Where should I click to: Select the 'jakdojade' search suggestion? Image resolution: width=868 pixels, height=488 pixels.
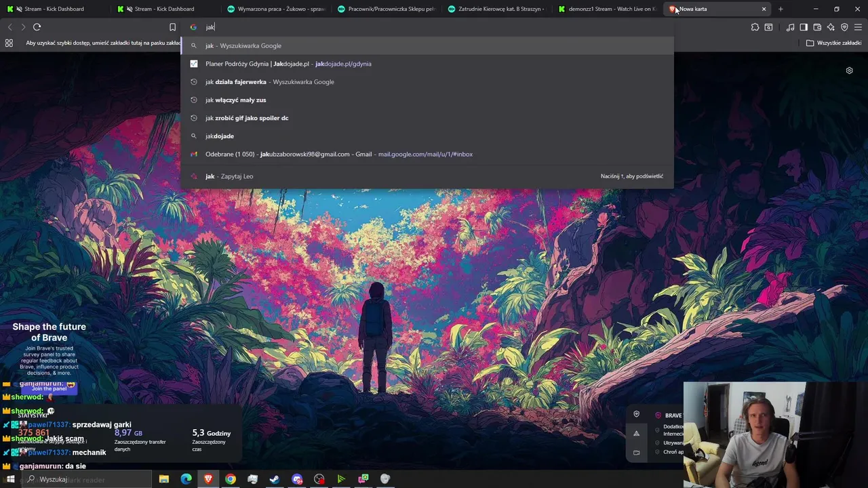[x=427, y=136]
